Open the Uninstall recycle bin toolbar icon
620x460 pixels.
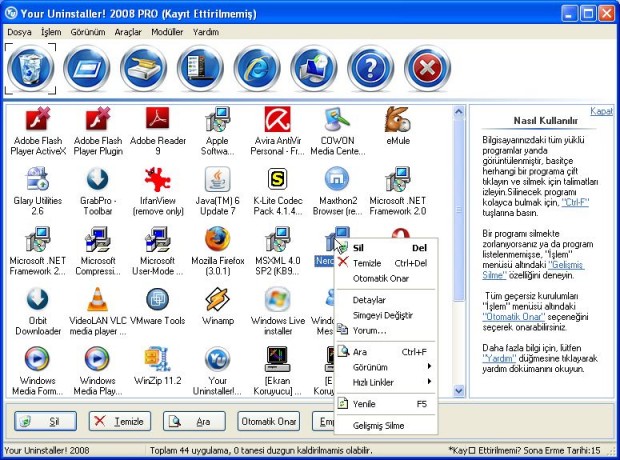30,68
